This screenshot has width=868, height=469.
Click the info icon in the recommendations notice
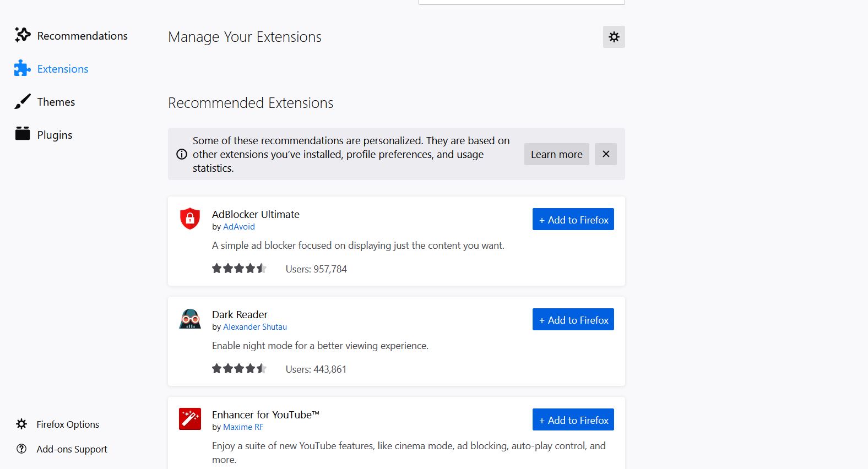click(x=182, y=154)
